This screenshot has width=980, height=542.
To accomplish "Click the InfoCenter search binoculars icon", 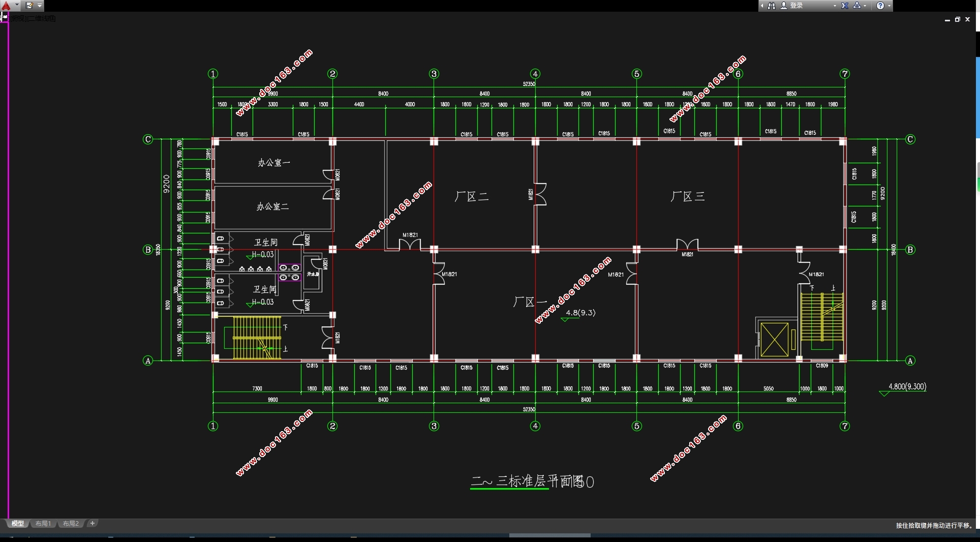I will click(772, 6).
